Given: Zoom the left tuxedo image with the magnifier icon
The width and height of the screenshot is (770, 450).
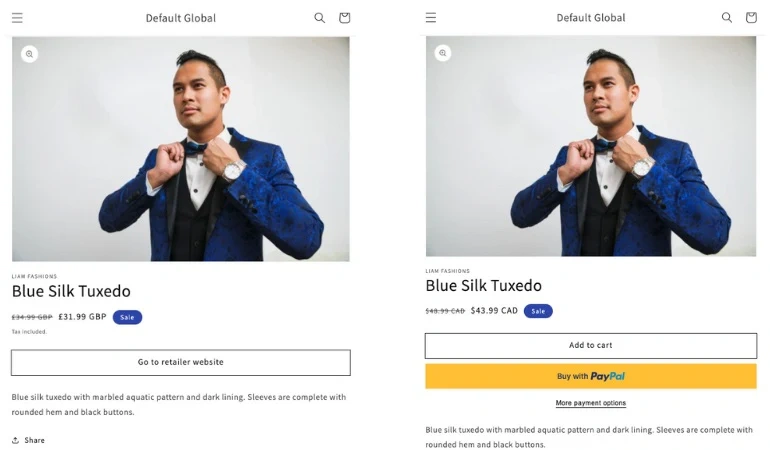Looking at the screenshot, I should pyautogui.click(x=29, y=54).
